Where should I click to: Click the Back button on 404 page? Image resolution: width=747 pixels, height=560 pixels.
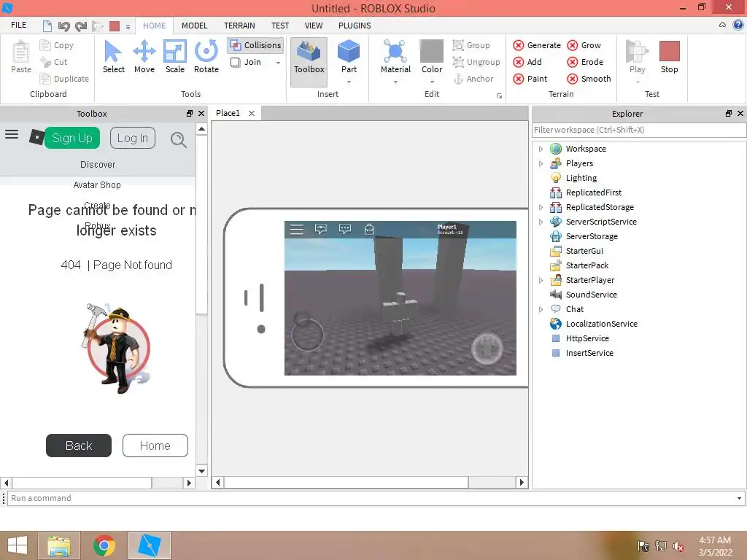click(x=79, y=446)
